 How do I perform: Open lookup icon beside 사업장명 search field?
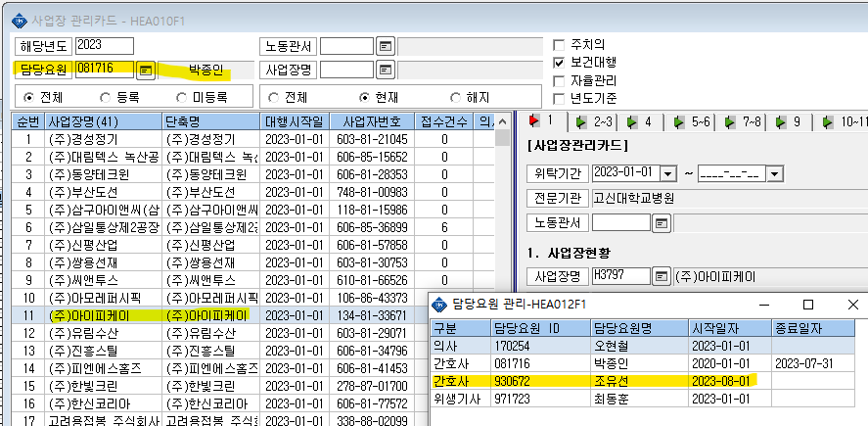click(386, 70)
